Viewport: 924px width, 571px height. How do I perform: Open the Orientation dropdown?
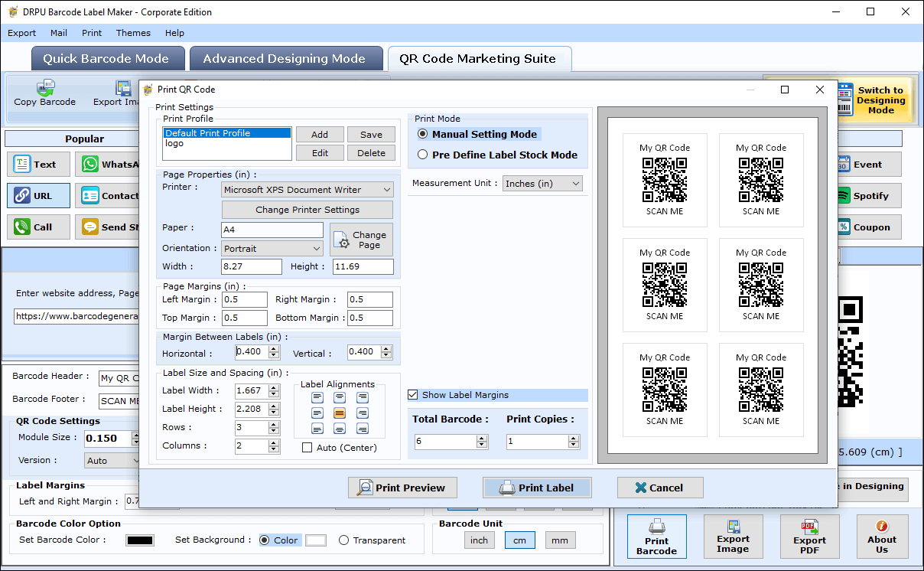(273, 249)
